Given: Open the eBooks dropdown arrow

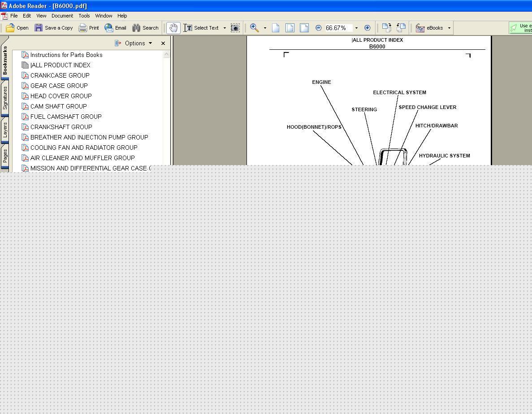Looking at the screenshot, I should coord(449,28).
